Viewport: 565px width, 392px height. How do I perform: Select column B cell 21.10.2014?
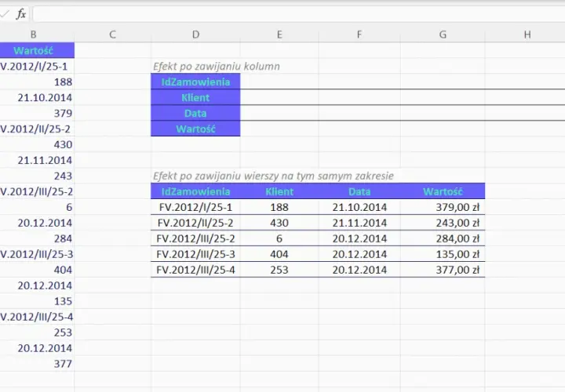(37, 97)
